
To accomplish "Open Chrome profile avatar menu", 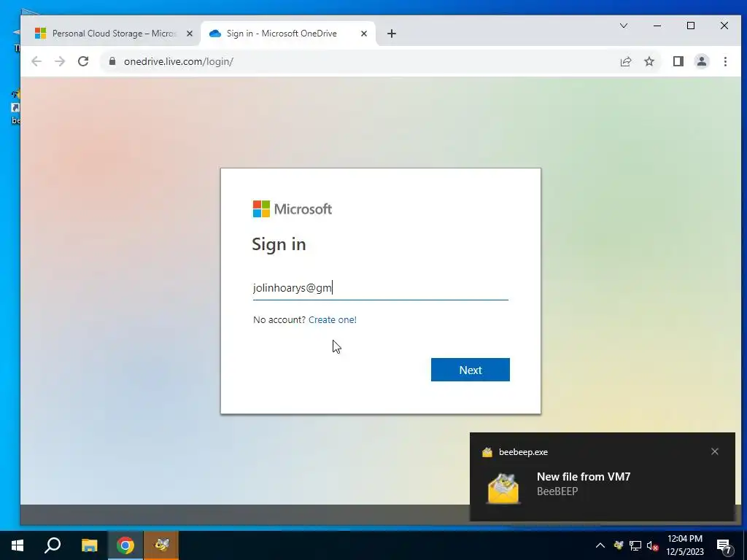I will [x=702, y=61].
